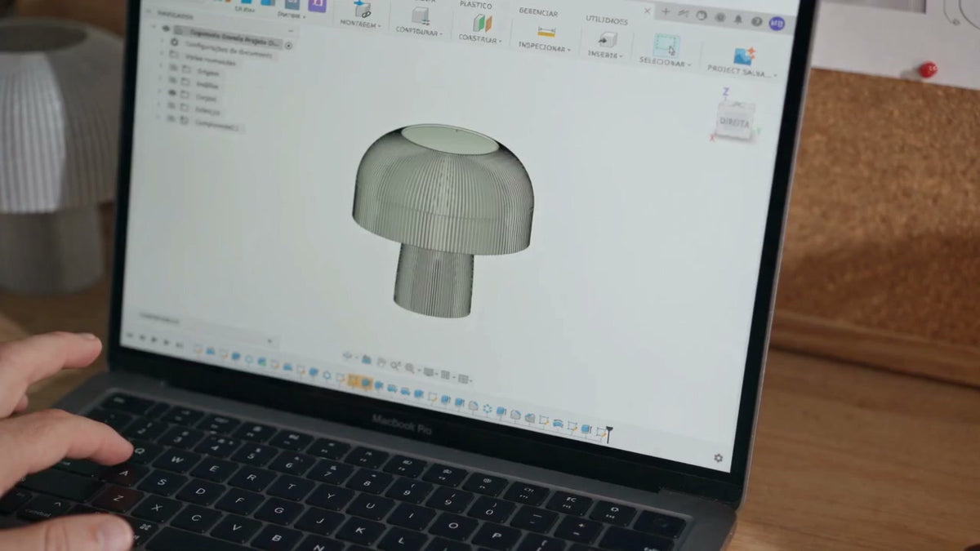Click the settings gear at bottom right

tap(718, 458)
